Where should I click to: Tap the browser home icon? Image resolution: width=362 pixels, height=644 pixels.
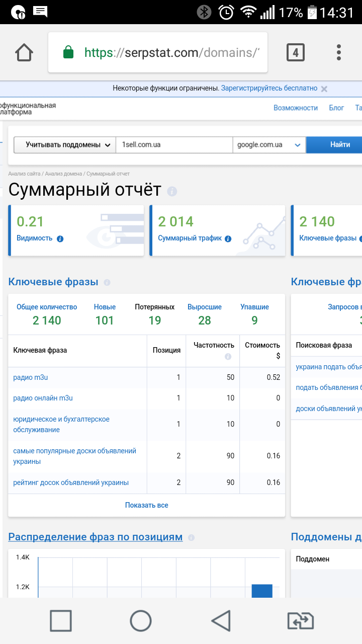point(24,52)
